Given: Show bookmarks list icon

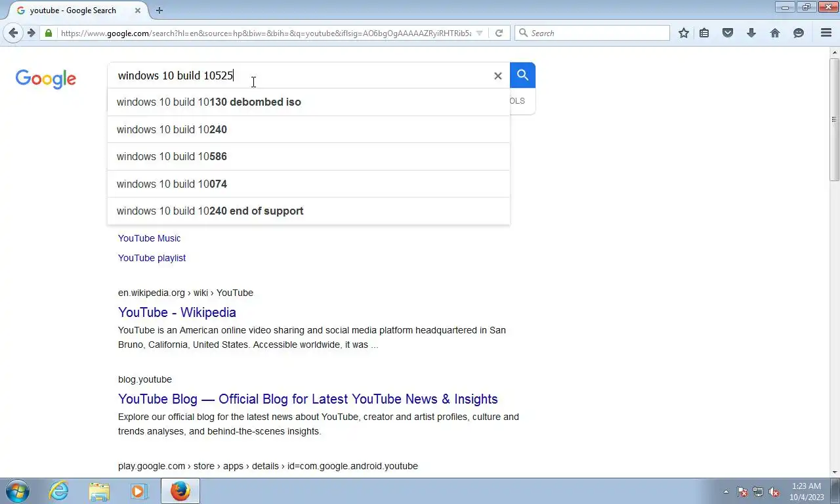Looking at the screenshot, I should pyautogui.click(x=704, y=33).
